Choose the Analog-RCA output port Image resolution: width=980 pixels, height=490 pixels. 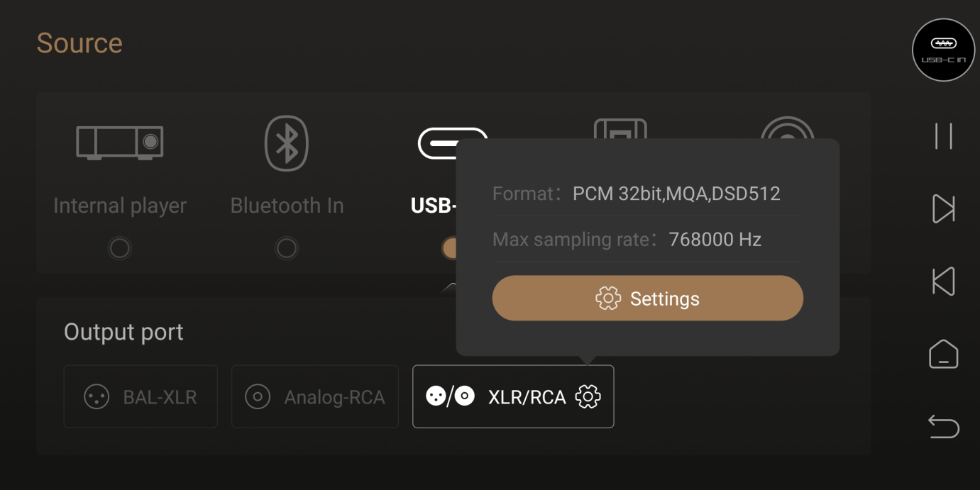click(x=315, y=396)
